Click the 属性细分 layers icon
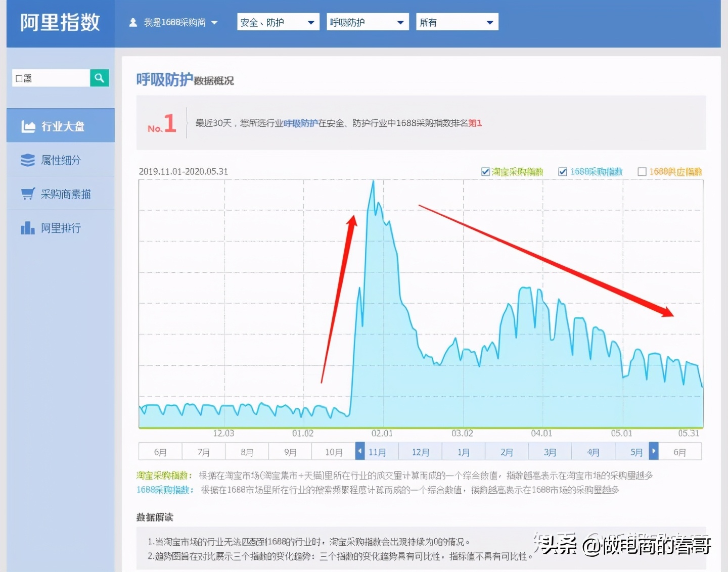The width and height of the screenshot is (728, 572). tap(27, 160)
